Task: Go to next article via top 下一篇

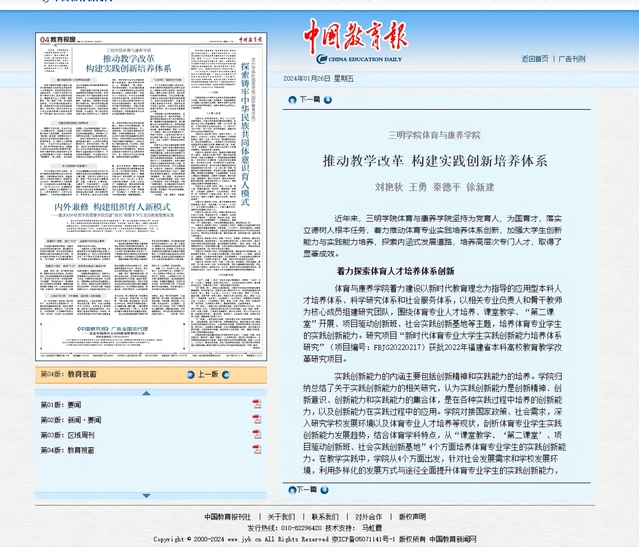Action: (310, 99)
